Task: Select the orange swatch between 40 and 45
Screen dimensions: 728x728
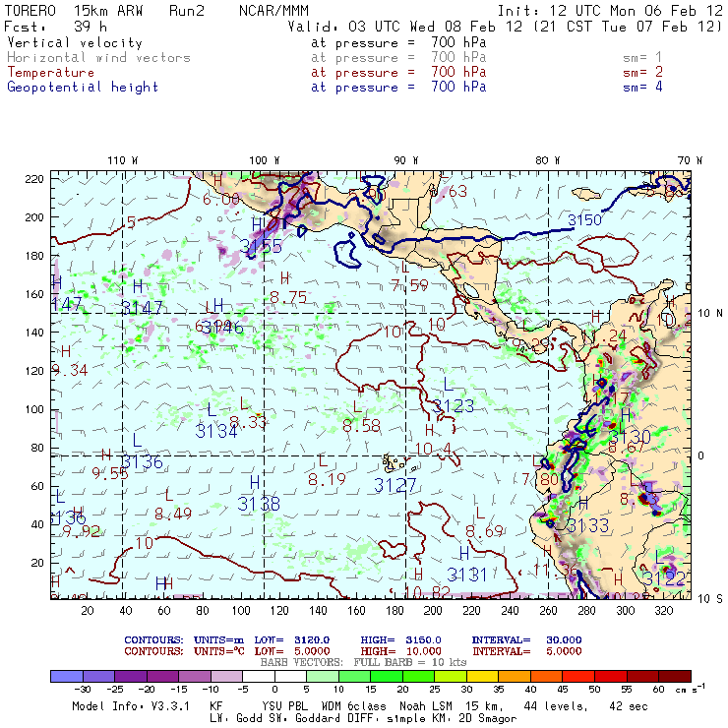Action: pyautogui.click(x=546, y=676)
